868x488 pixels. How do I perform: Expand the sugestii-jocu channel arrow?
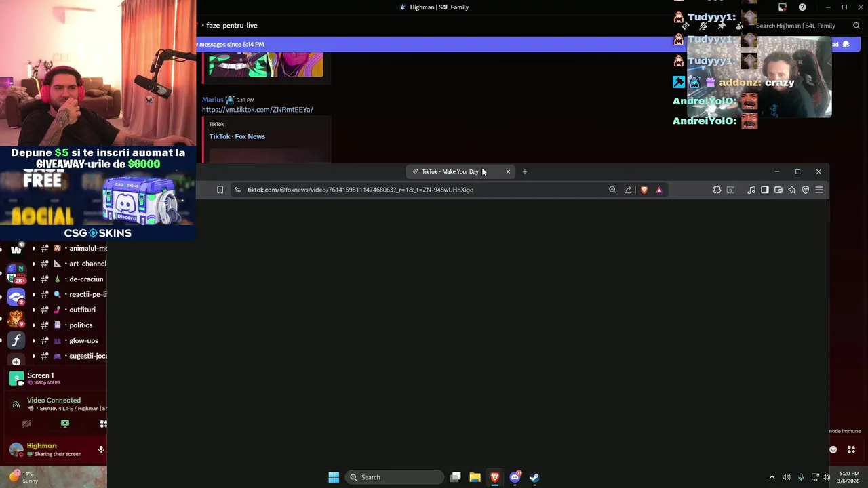[34, 356]
